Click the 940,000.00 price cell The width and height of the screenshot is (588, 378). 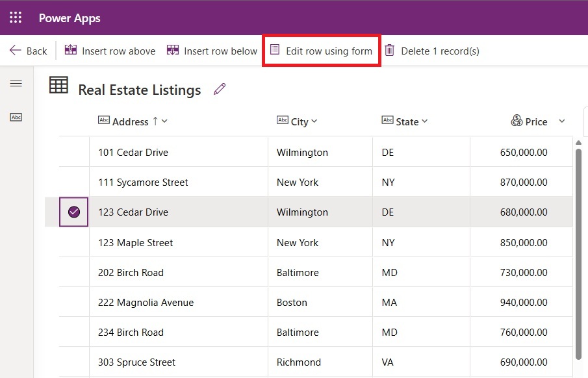click(x=521, y=303)
